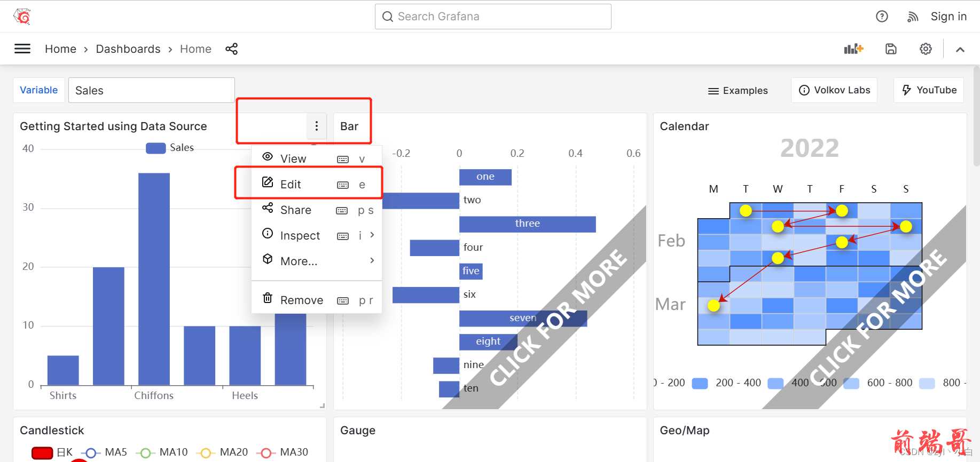Click the Heels axis label

tap(245, 395)
